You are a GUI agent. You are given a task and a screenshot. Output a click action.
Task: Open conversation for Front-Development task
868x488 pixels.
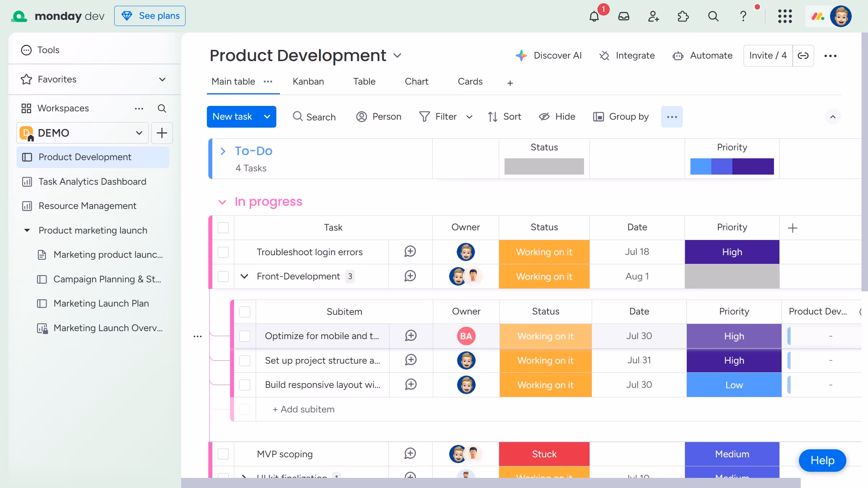click(x=410, y=276)
